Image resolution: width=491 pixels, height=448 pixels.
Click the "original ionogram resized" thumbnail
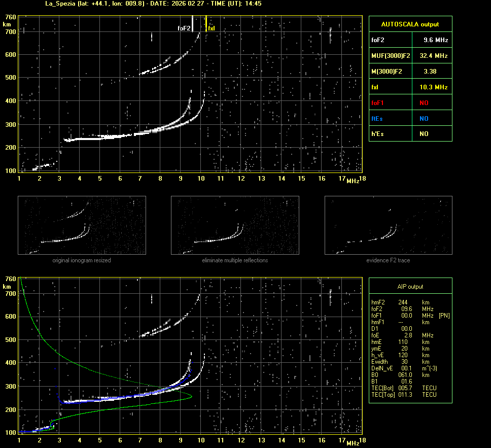82,225
